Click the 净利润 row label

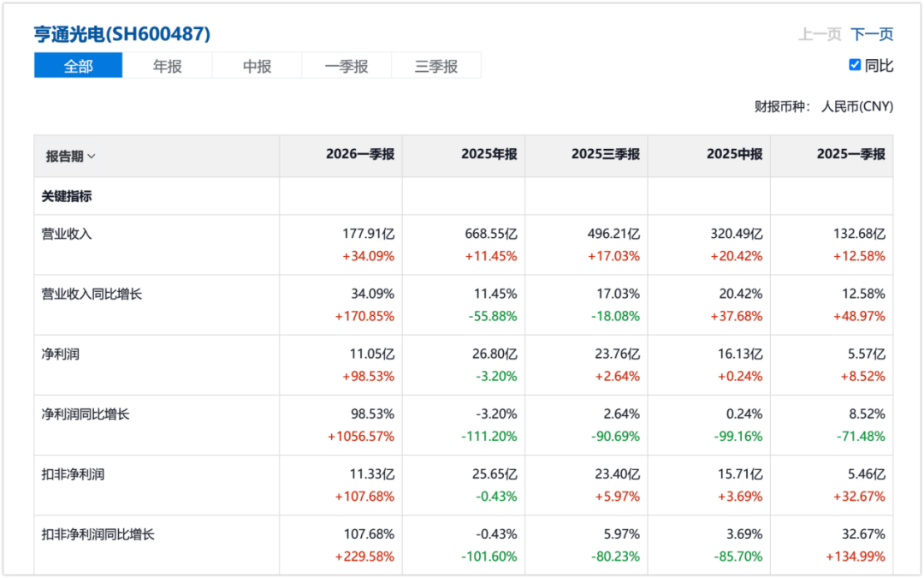(60, 355)
